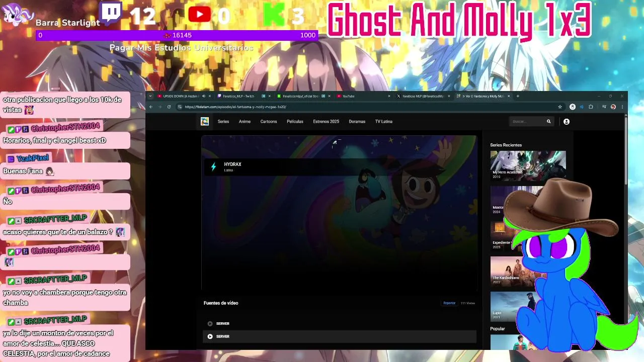Click the blue audio extension icon in toolbar
644x362 pixels.
coord(582,107)
